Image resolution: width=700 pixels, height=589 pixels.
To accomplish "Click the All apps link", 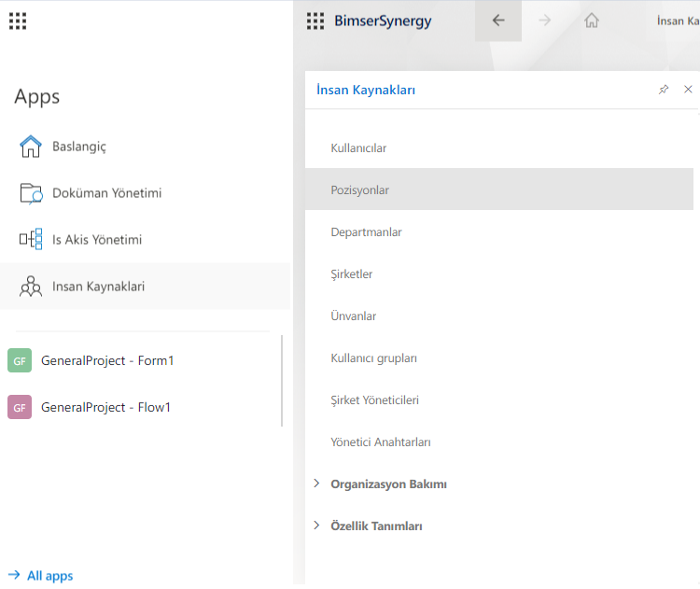I will [49, 576].
